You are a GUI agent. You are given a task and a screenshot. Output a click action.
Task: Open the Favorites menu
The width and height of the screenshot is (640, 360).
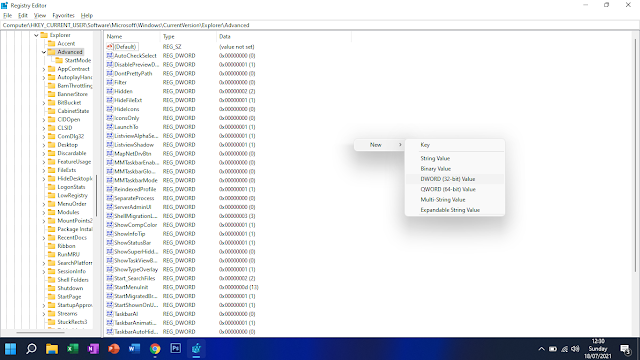click(x=63, y=16)
